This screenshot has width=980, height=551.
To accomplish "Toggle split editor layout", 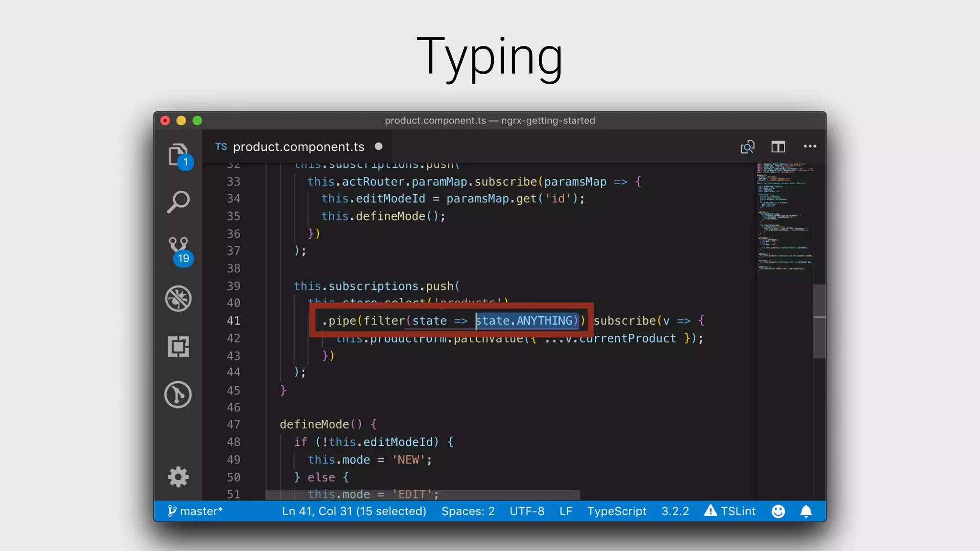I will [x=778, y=147].
